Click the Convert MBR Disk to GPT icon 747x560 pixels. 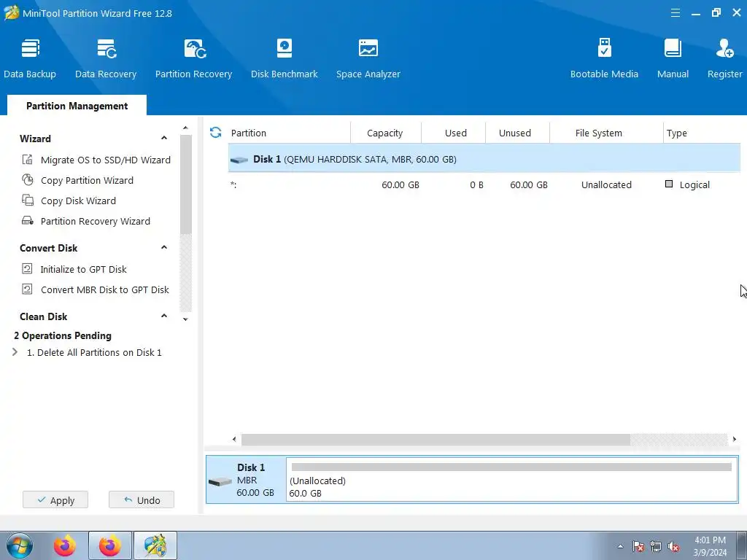click(x=28, y=289)
